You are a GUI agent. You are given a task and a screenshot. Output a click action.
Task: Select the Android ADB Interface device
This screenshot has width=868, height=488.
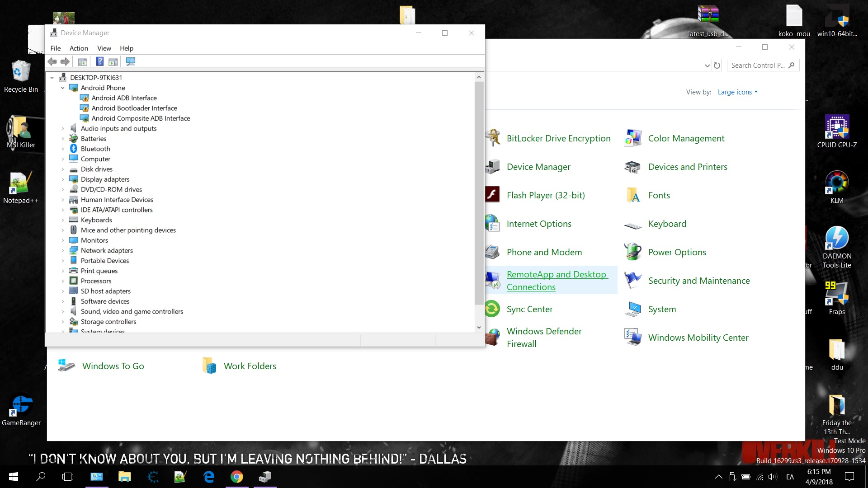pyautogui.click(x=124, y=98)
